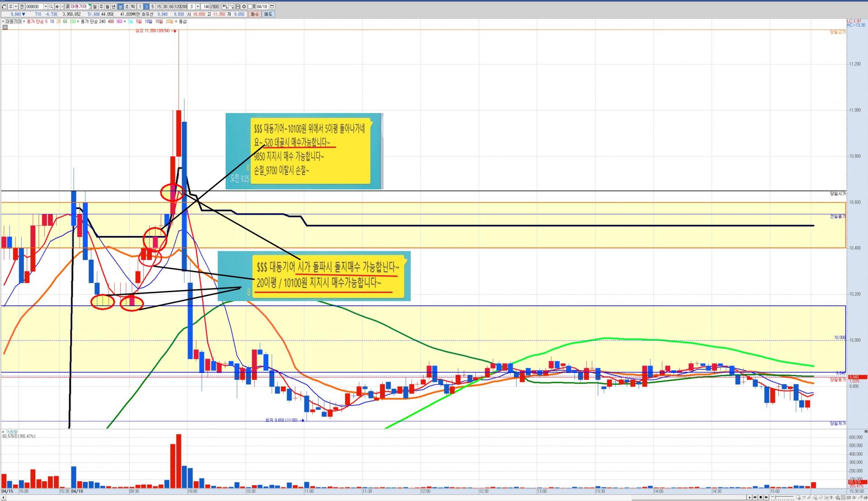Image resolution: width=868 pixels, height=501 pixels.
Task: Select the text T drawing tool
Action: (x=832, y=497)
